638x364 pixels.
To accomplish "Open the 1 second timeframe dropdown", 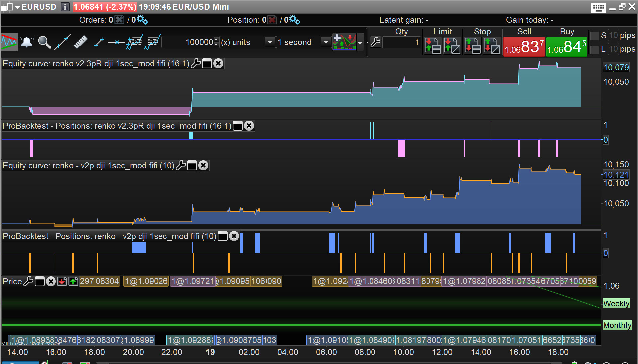I will click(x=326, y=42).
